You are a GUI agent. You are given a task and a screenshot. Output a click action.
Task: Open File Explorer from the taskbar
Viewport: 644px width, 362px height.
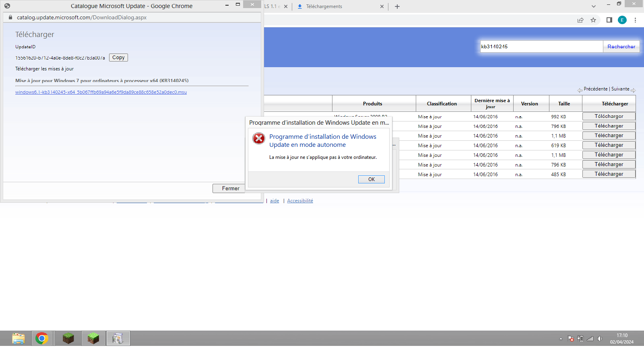click(19, 339)
